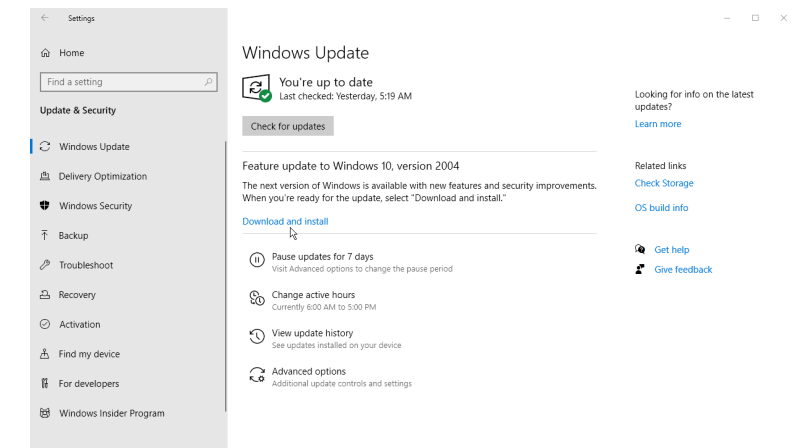Click the up-to-date status icon

[x=257, y=88]
